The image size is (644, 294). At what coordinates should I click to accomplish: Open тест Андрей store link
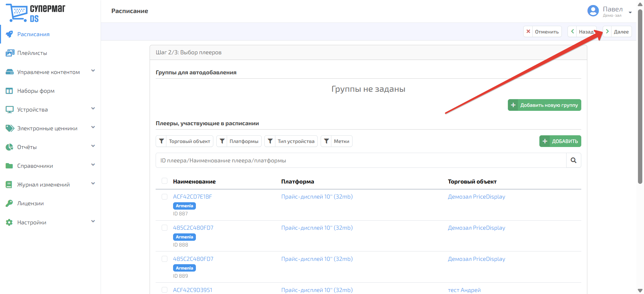(464, 290)
